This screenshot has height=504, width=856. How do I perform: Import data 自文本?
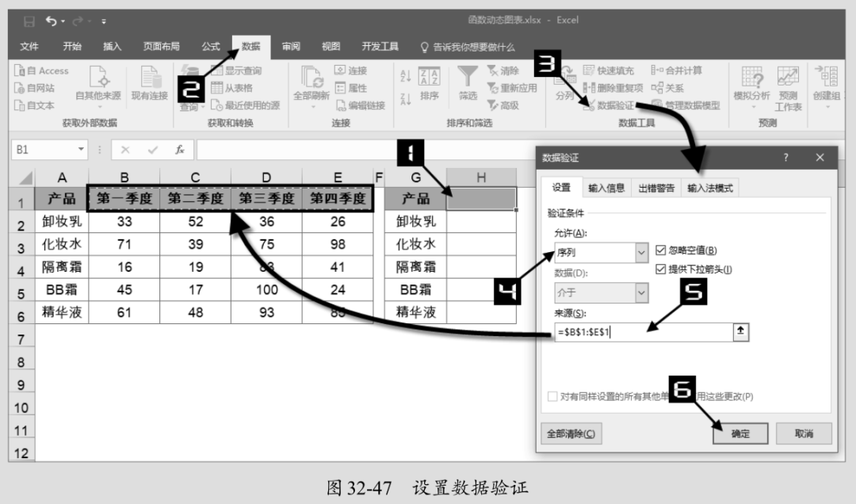coord(35,105)
